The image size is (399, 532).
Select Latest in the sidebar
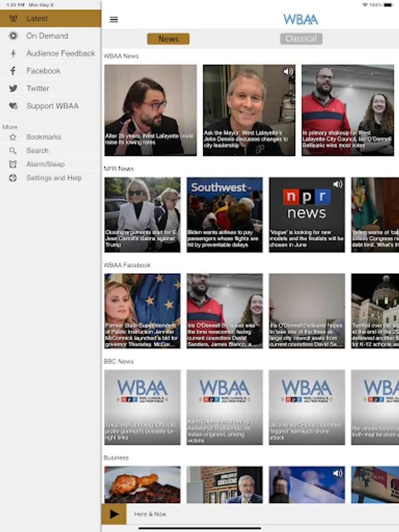click(50, 18)
